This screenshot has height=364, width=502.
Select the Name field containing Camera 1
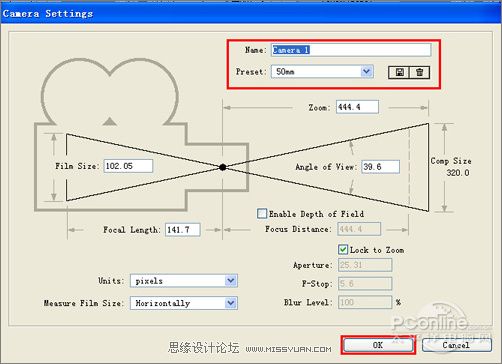click(351, 50)
